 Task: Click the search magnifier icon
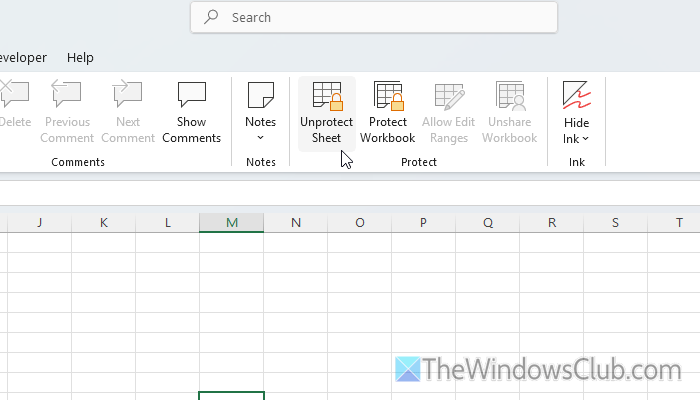[211, 17]
